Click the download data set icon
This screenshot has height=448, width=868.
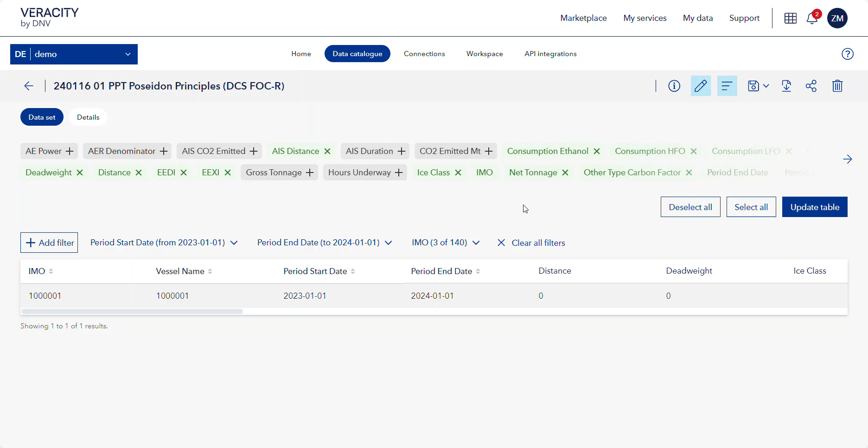point(786,86)
